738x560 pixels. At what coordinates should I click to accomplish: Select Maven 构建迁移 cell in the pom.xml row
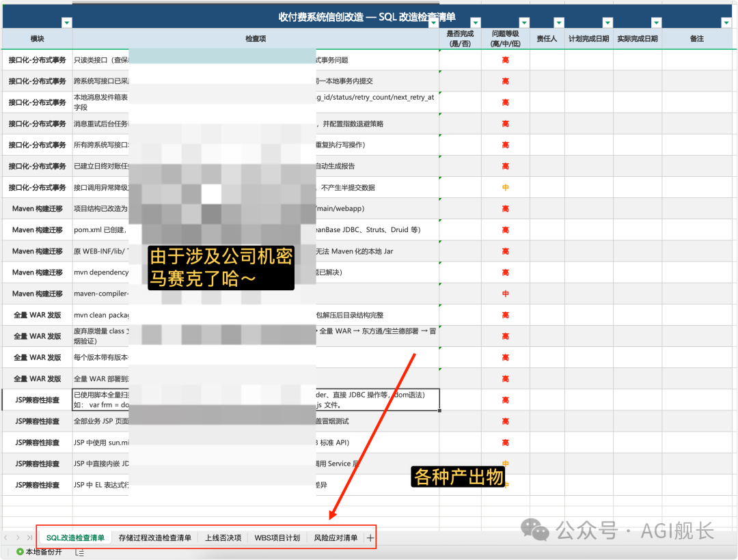[37, 229]
